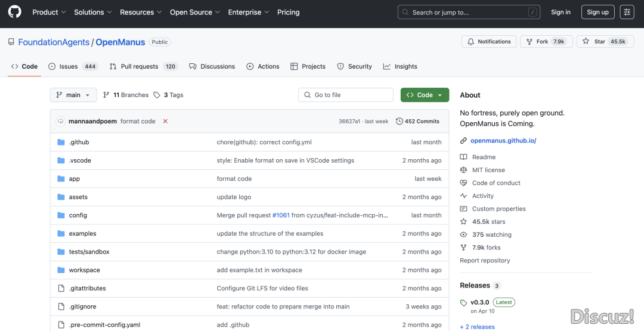This screenshot has width=644, height=331.
Task: Open the green Code dropdown
Action: [425, 95]
